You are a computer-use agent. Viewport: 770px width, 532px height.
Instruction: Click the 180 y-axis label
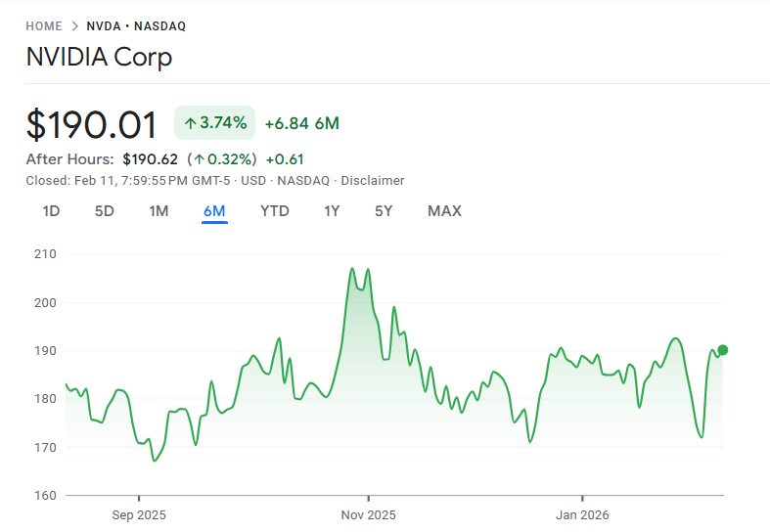(x=45, y=398)
